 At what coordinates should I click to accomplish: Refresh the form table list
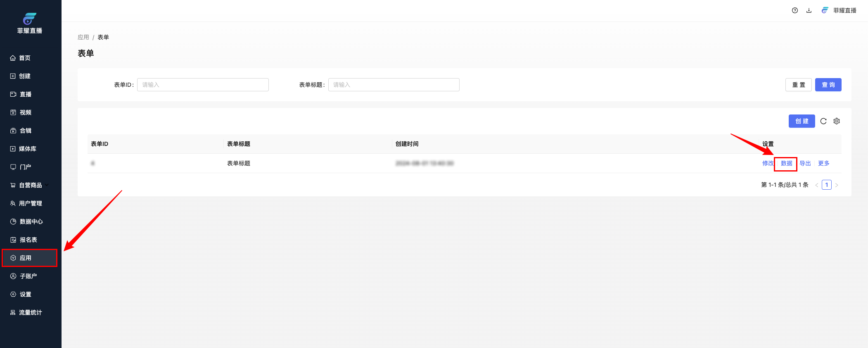(823, 121)
